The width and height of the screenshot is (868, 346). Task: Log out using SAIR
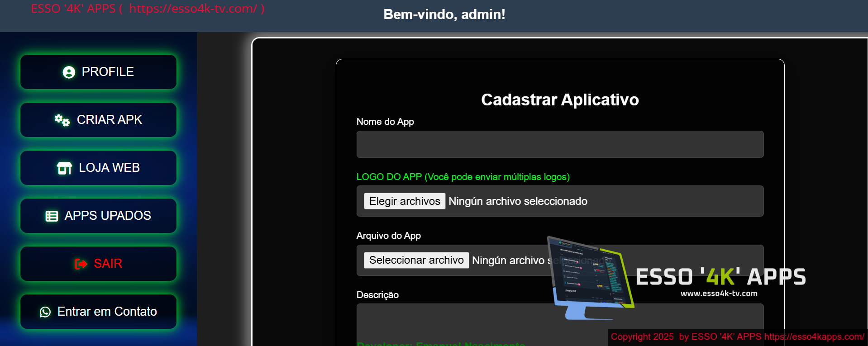tap(98, 264)
